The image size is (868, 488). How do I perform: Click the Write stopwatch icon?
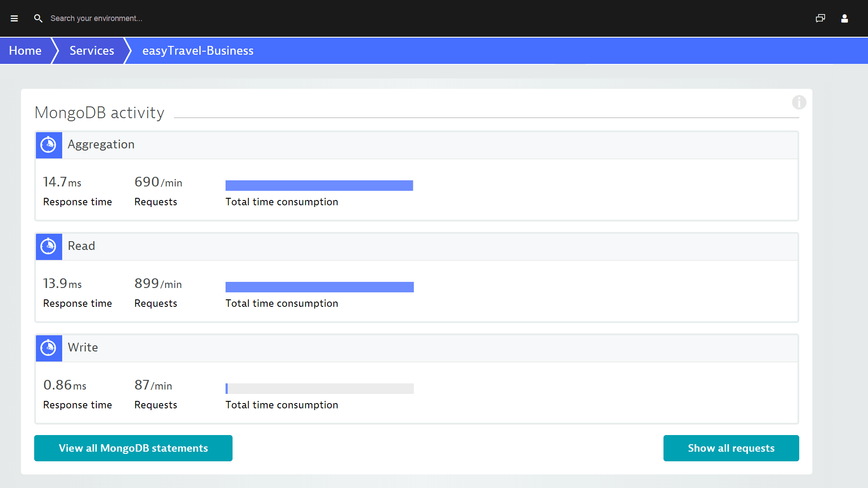click(49, 348)
